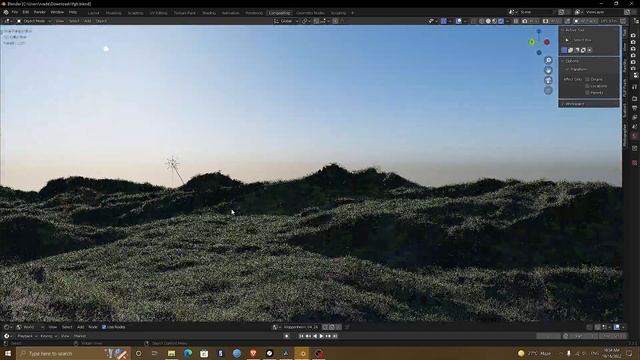Enable Affect Only Origins checkbox
Image resolution: width=640 pixels, height=360 pixels.
coord(587,79)
